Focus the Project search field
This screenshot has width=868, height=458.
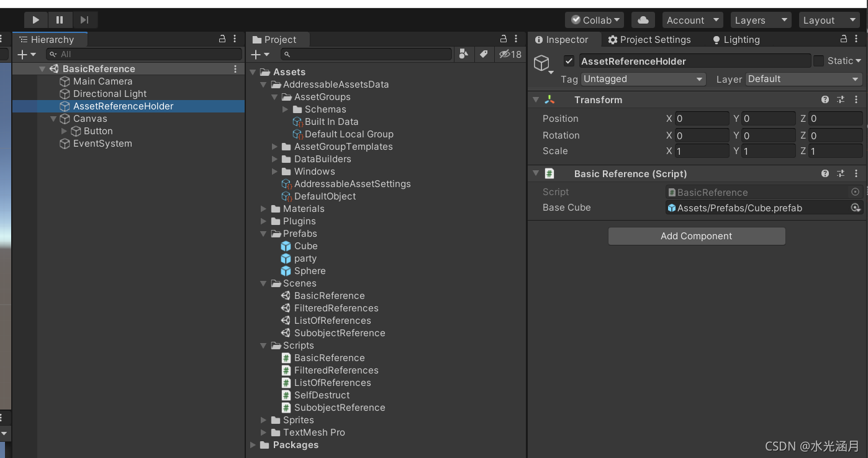click(x=366, y=55)
